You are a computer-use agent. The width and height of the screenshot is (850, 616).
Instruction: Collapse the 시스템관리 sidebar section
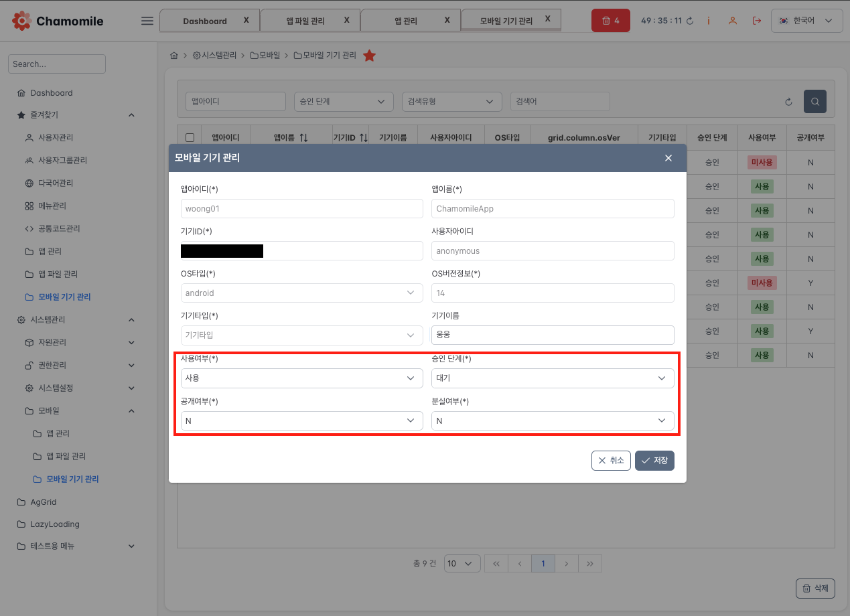tap(131, 320)
